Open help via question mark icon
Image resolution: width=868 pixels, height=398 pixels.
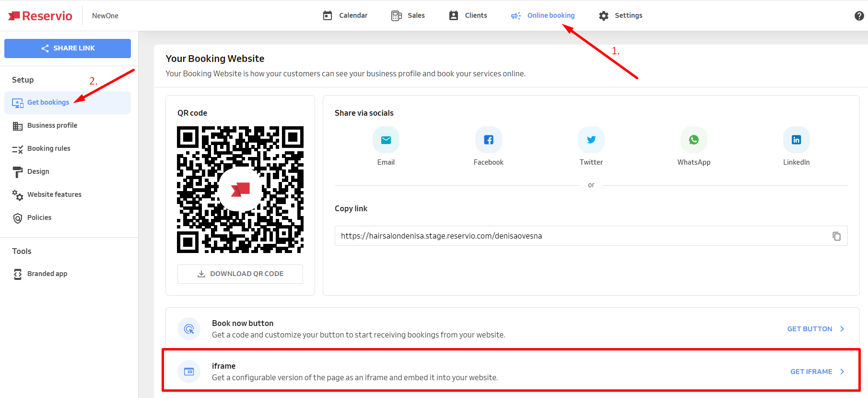859,16
